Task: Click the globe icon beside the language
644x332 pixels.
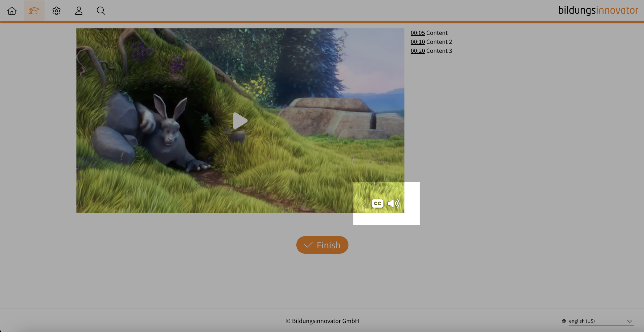Action: coord(564,321)
